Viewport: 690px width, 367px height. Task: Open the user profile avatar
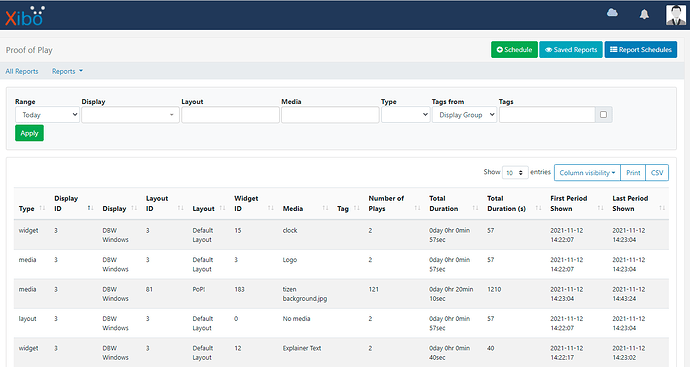675,15
